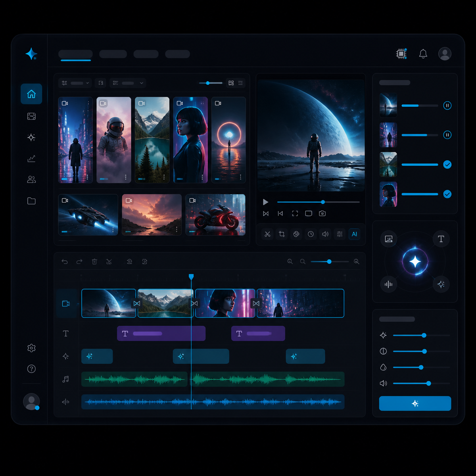The image size is (476, 476).
Task: Click the checkmark on the woman portrait render
Action: 447,194
